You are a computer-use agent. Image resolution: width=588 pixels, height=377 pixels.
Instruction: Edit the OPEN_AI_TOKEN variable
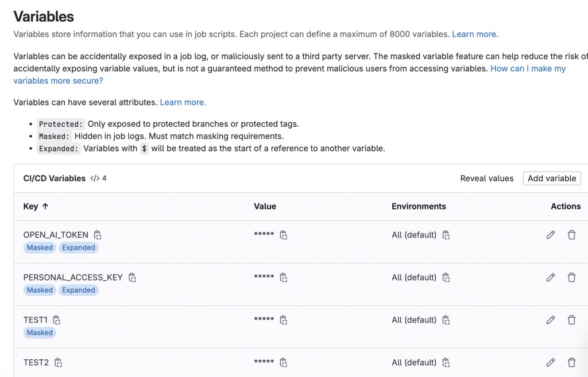[551, 235]
